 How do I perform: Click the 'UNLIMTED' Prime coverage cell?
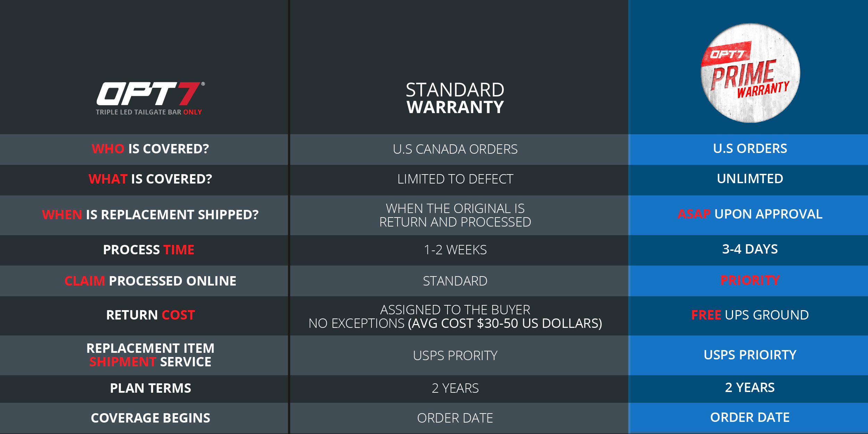pos(750,179)
